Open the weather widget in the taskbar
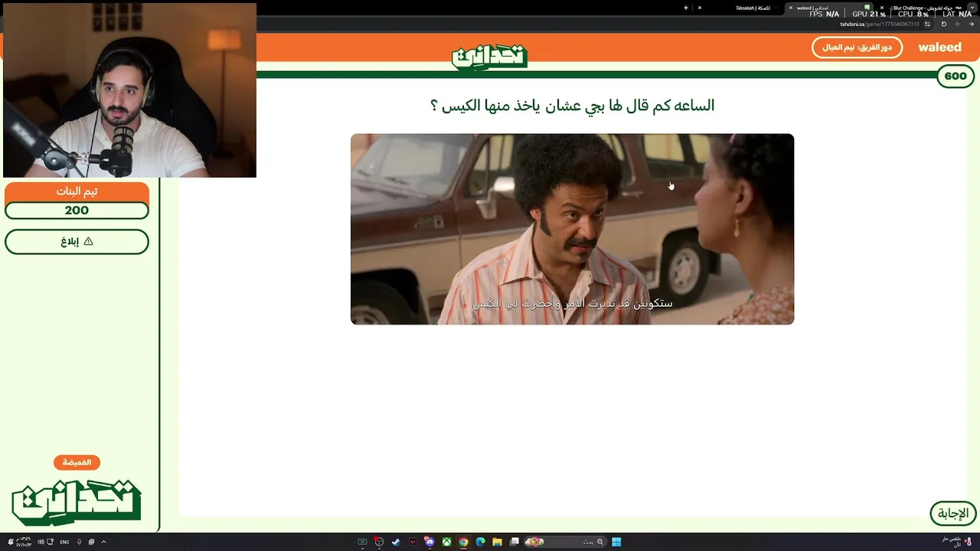The image size is (980, 551). (957, 542)
